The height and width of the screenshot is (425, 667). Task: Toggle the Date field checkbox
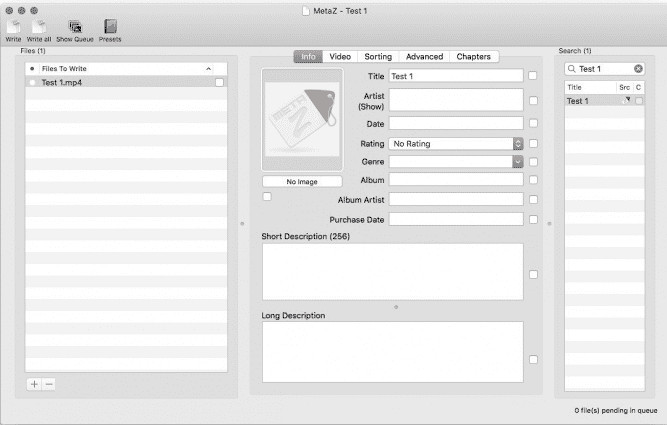click(533, 123)
